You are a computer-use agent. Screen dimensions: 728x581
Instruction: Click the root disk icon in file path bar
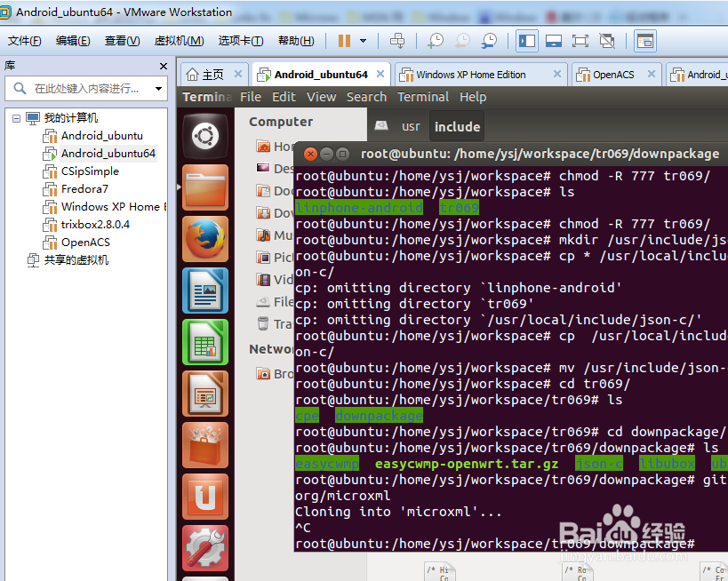(381, 126)
